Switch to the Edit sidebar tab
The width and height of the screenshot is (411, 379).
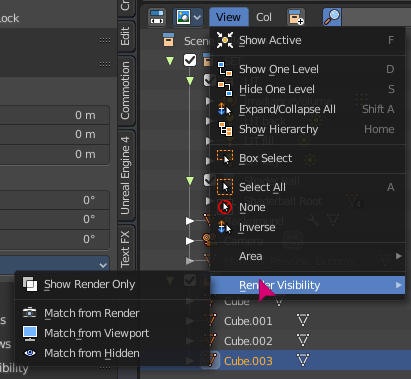pyautogui.click(x=126, y=36)
